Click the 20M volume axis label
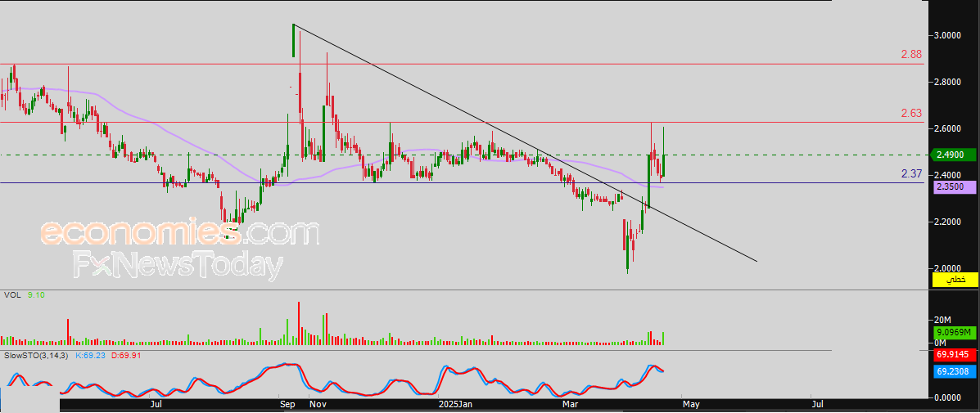Viewport: 980px width, 413px height. 942,321
